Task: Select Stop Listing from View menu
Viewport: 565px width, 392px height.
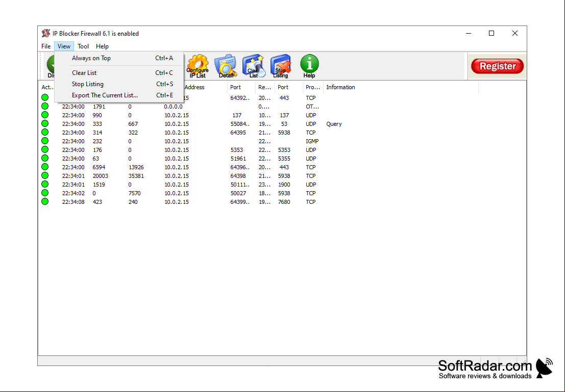Action: pos(119,84)
